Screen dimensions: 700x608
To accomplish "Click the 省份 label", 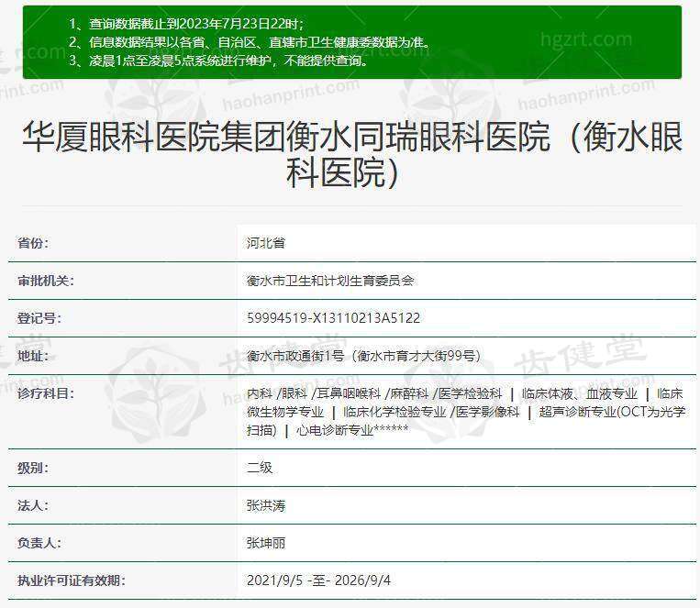I will coord(33,243).
